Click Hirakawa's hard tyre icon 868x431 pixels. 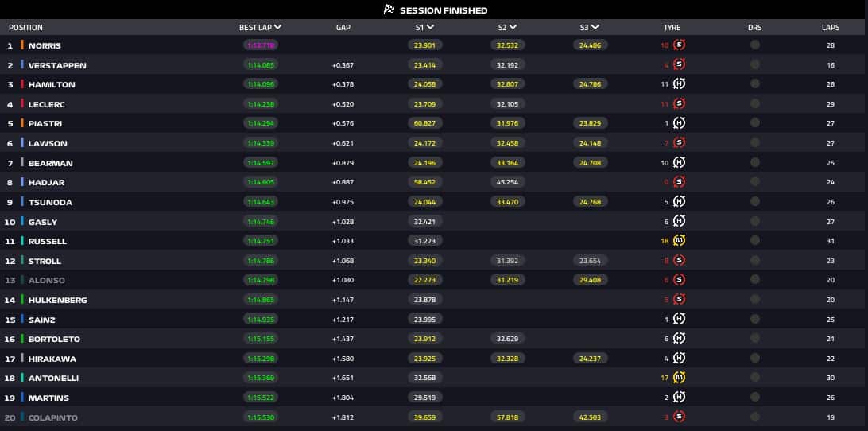coord(680,358)
